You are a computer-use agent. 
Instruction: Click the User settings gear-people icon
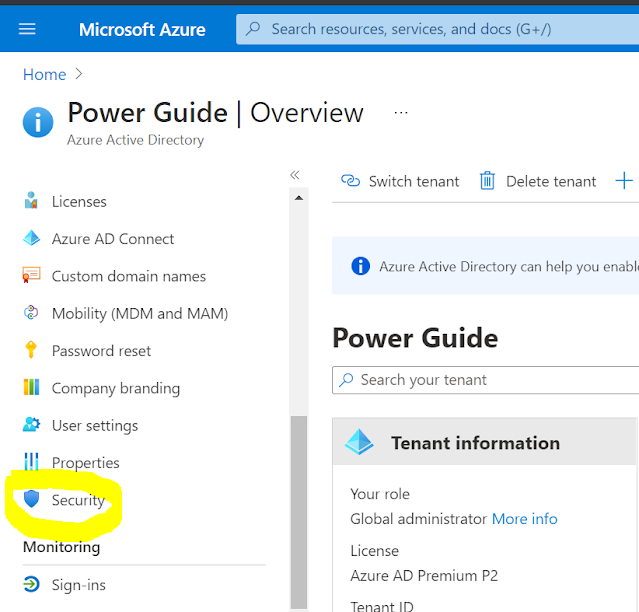[x=31, y=425]
